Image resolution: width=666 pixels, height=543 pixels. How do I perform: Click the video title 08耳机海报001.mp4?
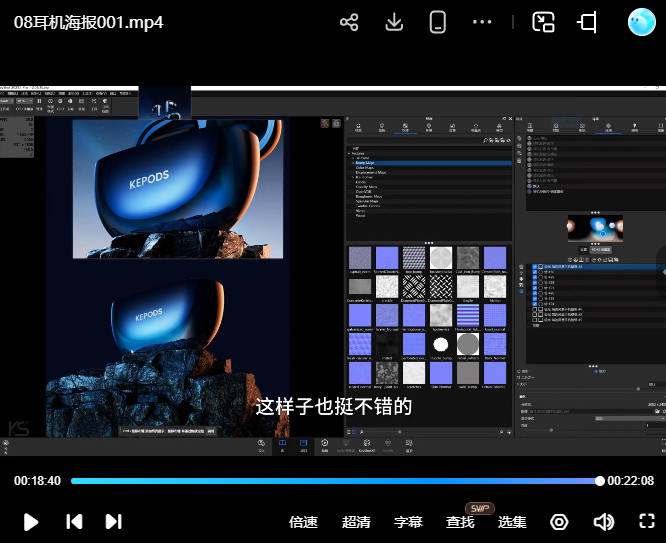(x=88, y=23)
